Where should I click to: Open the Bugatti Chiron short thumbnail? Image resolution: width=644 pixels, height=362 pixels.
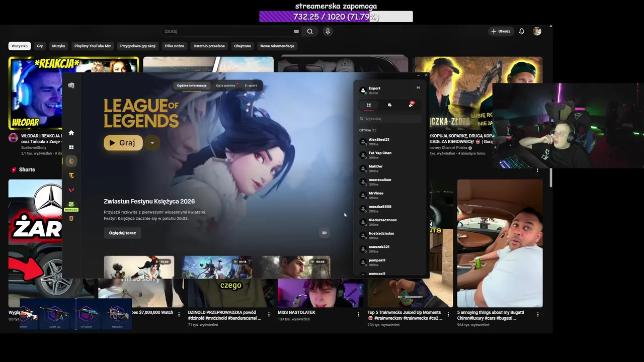click(x=500, y=243)
